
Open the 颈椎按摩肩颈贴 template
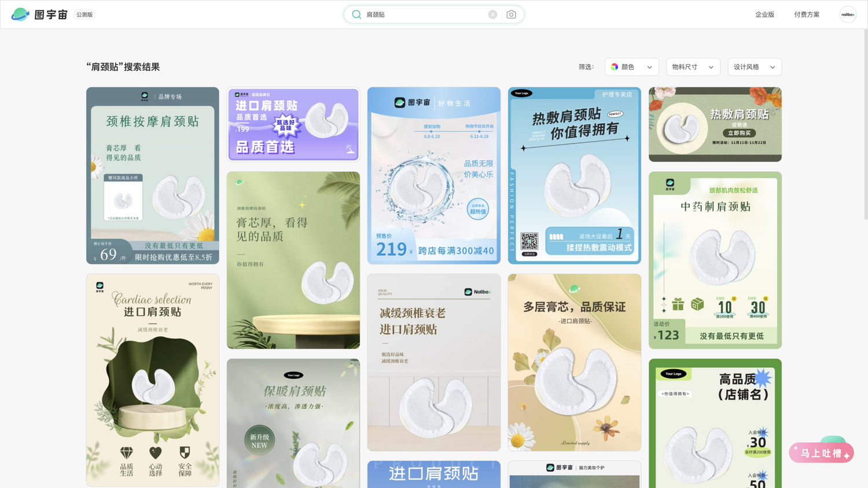point(153,176)
